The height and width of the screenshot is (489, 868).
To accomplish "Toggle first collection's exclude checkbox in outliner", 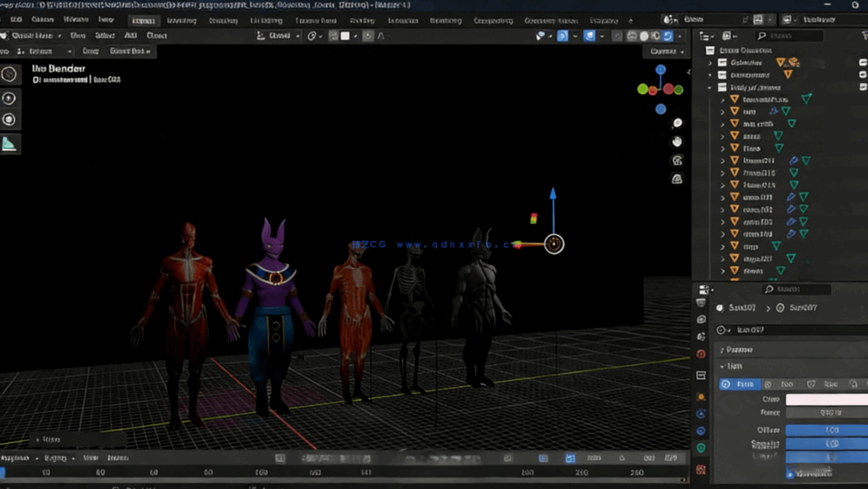I will tap(863, 63).
